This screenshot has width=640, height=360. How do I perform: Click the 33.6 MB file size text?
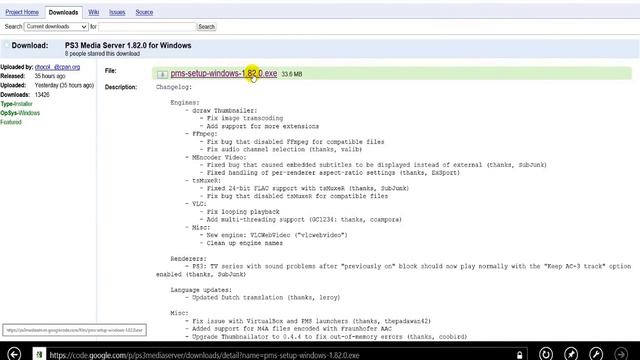[292, 74]
